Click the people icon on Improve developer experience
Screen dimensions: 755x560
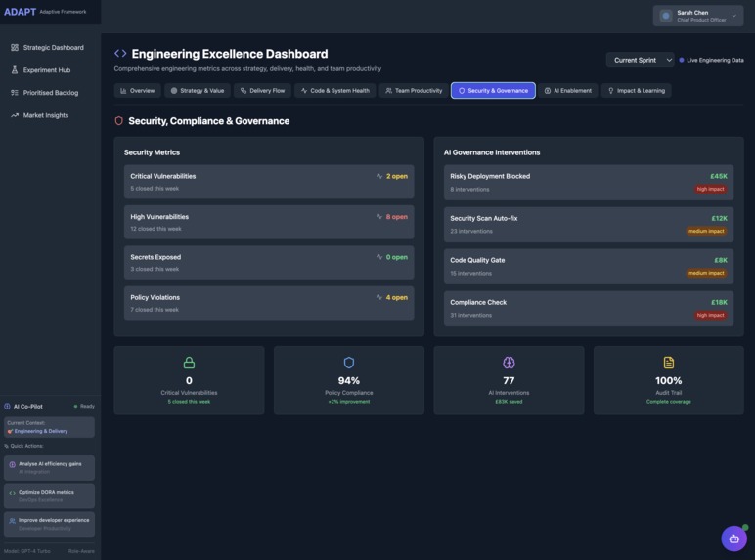pos(13,521)
